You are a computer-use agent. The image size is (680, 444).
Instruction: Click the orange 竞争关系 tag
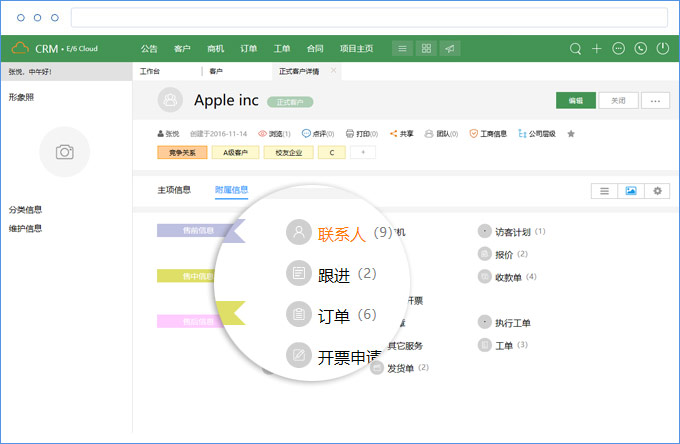(x=182, y=152)
